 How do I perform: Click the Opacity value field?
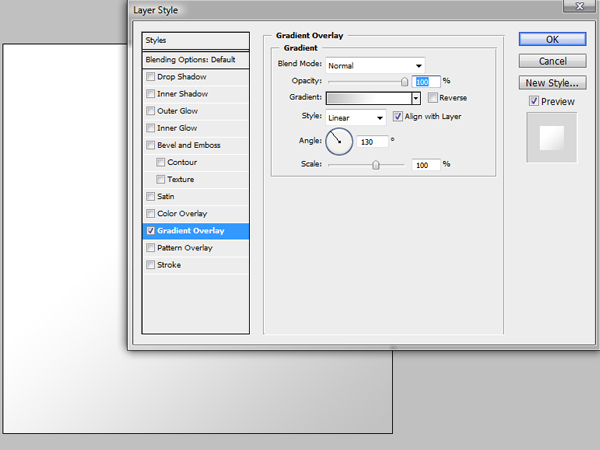pos(426,82)
